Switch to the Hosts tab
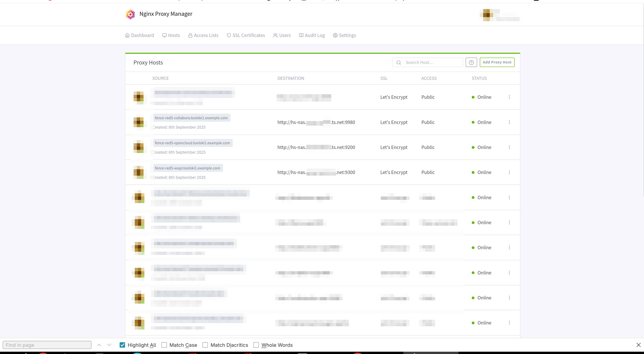This screenshot has height=354, width=644. [x=171, y=35]
